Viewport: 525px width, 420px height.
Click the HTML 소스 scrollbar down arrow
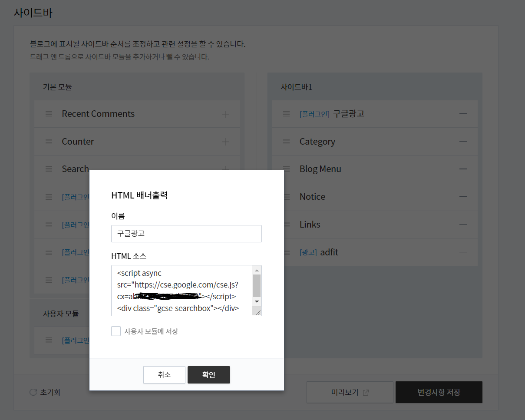[x=257, y=301]
